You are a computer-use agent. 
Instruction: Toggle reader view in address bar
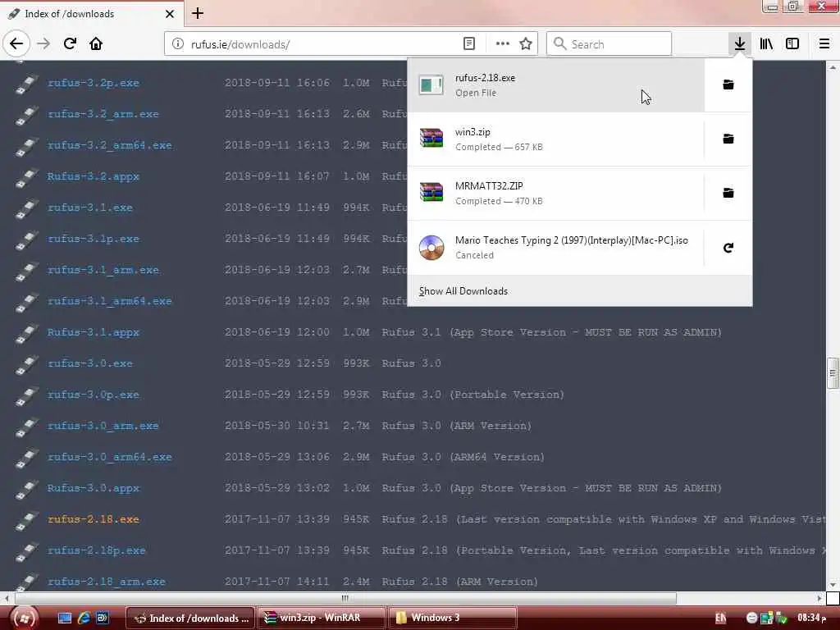[x=468, y=44]
